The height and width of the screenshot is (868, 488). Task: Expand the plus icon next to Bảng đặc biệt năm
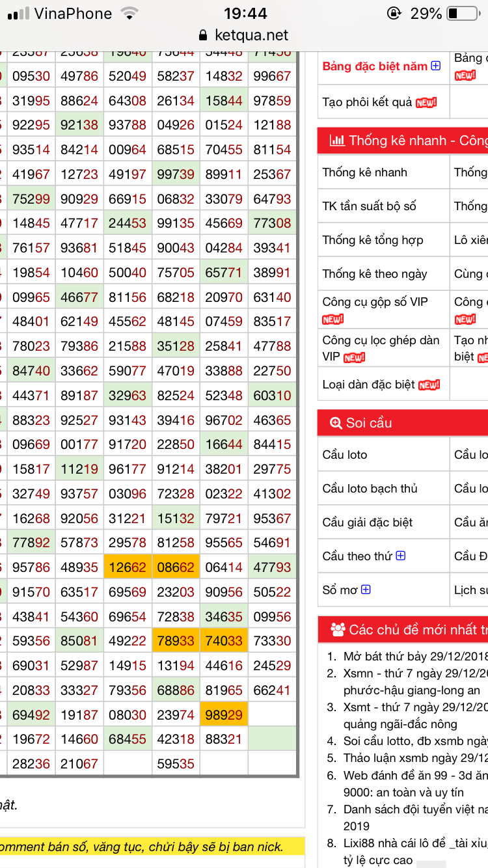click(x=436, y=66)
